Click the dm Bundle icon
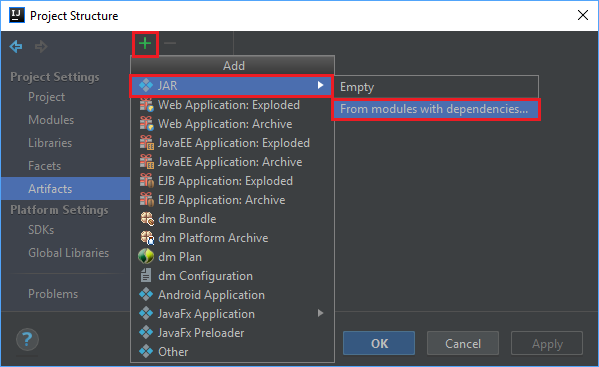This screenshot has height=367, width=599. coord(147,219)
